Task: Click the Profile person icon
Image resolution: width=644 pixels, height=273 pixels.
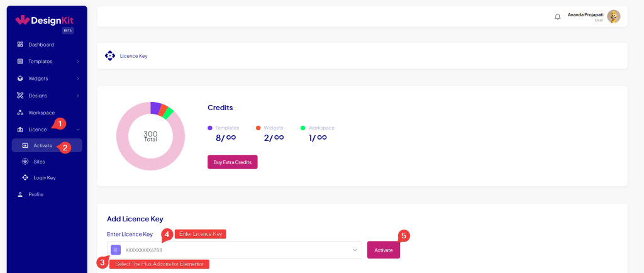Action: pyautogui.click(x=20, y=194)
